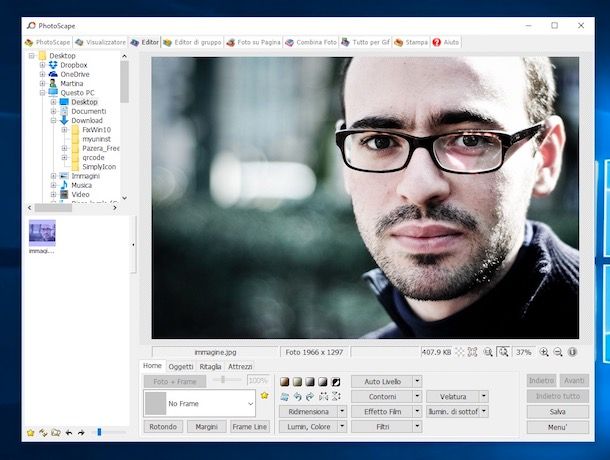Click the zoom in magnifier icon

pos(544,352)
